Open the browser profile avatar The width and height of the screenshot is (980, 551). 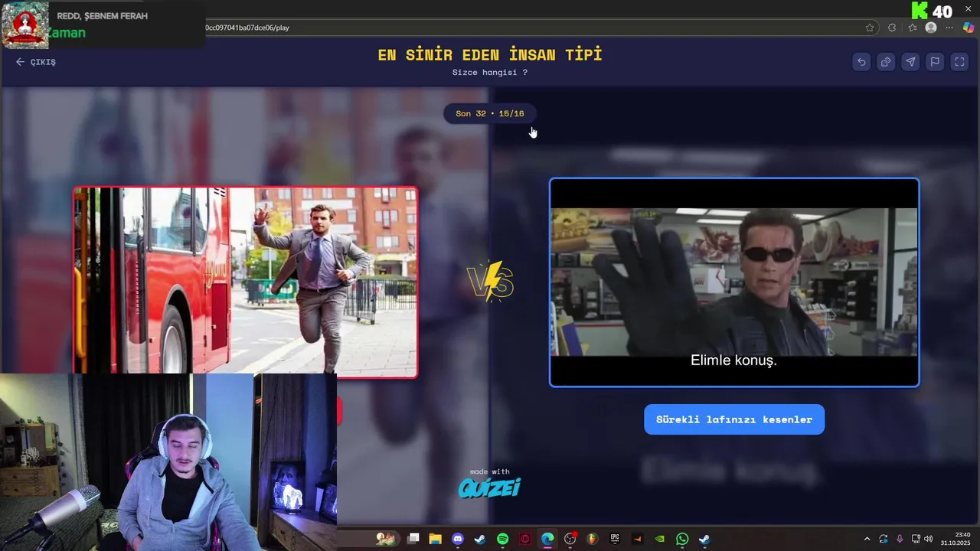coord(931,28)
